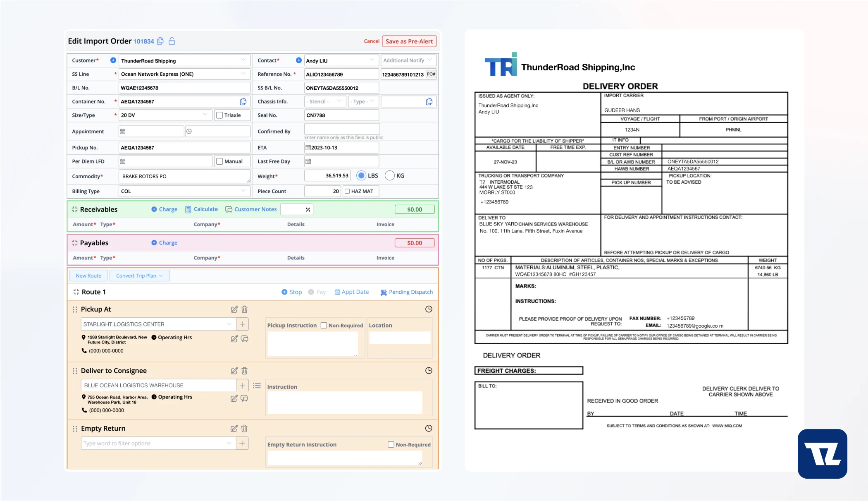This screenshot has width=868, height=501.
Task: Add a Stop to Route 1
Action: (x=292, y=292)
